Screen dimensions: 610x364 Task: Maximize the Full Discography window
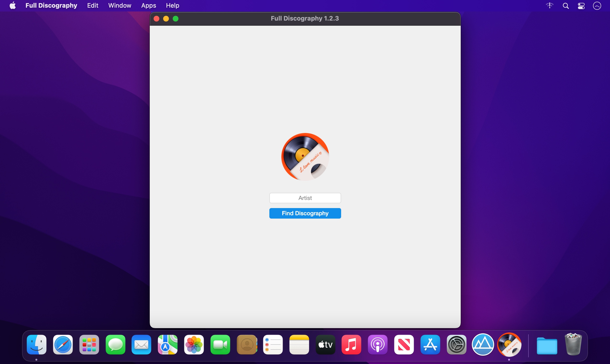click(176, 19)
